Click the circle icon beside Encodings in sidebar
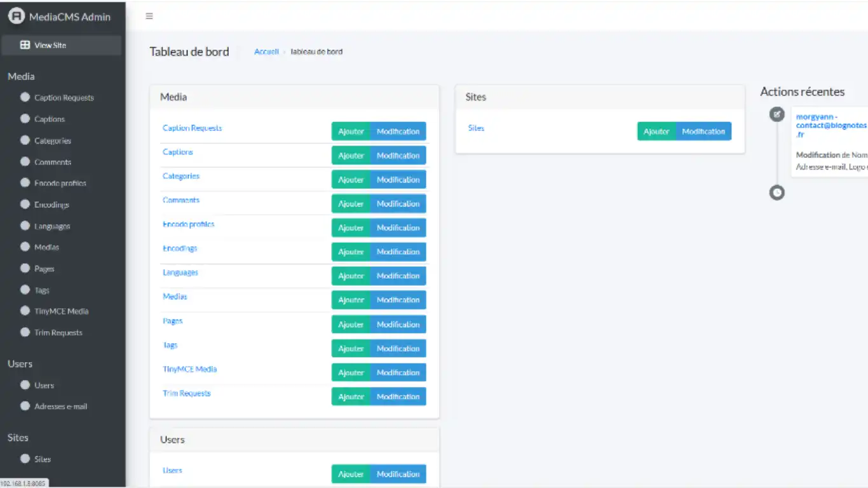Viewport: 868px width, 488px height. pyautogui.click(x=25, y=205)
